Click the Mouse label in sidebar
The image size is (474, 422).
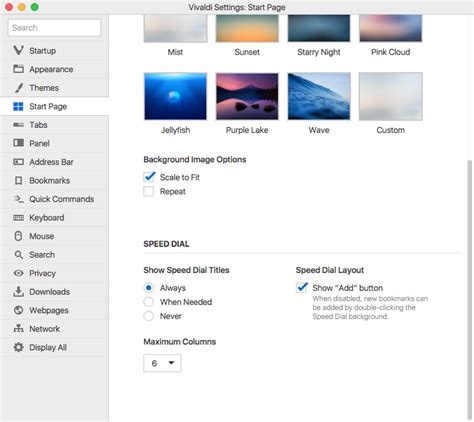(41, 236)
